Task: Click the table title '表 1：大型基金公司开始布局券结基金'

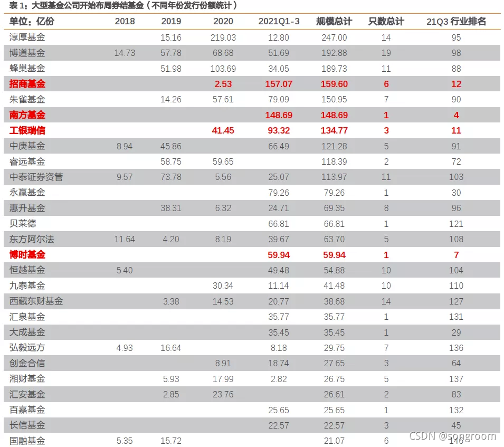Action: (76, 5)
